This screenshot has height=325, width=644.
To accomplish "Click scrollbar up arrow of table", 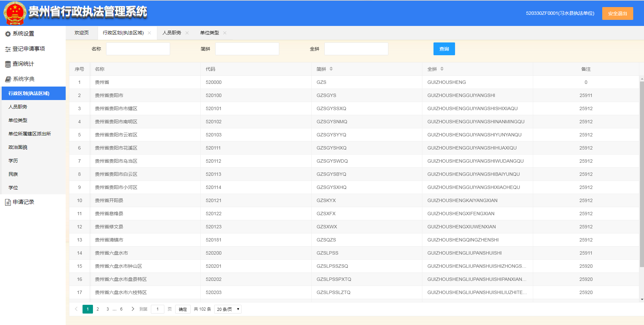I will pos(642,79).
